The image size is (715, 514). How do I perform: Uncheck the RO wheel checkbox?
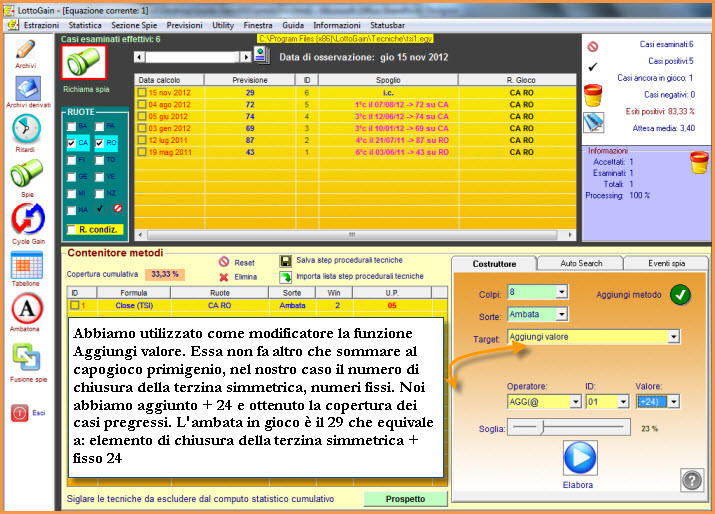coord(99,143)
